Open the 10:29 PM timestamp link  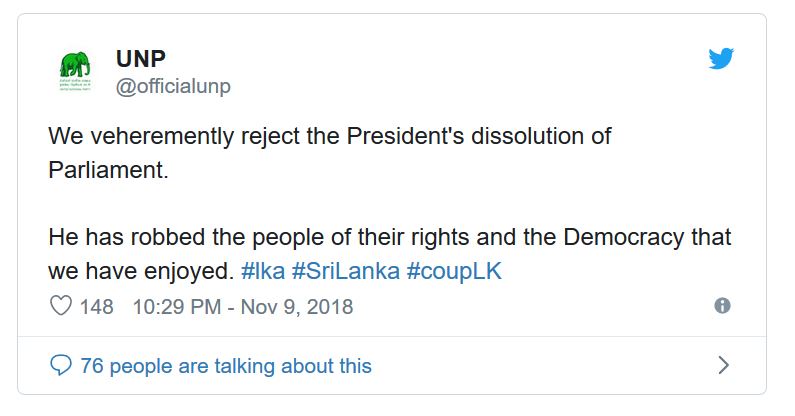click(176, 307)
